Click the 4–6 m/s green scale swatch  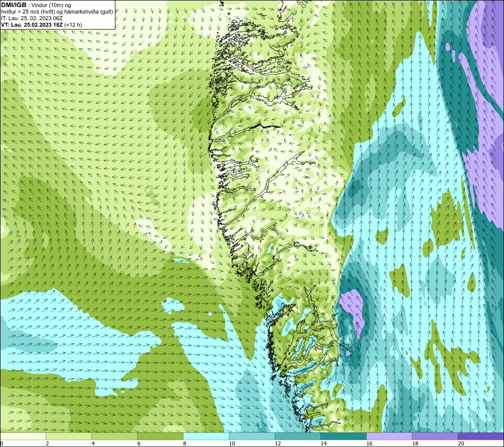pyautogui.click(x=114, y=436)
